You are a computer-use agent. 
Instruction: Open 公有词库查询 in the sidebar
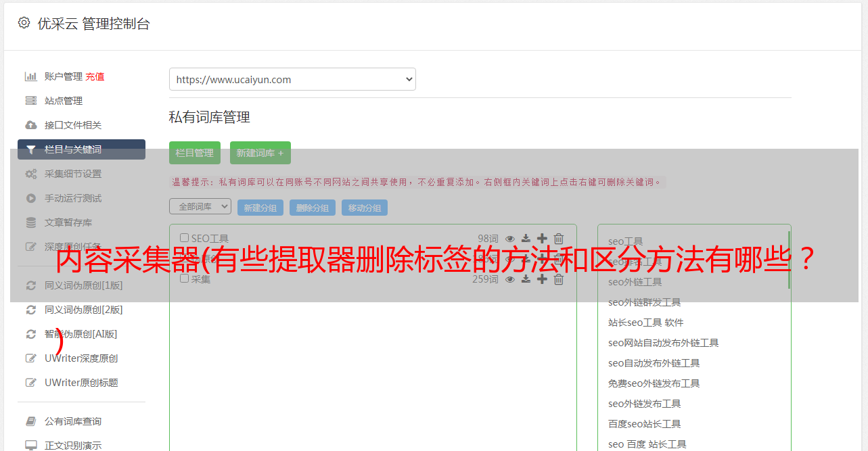(73, 421)
